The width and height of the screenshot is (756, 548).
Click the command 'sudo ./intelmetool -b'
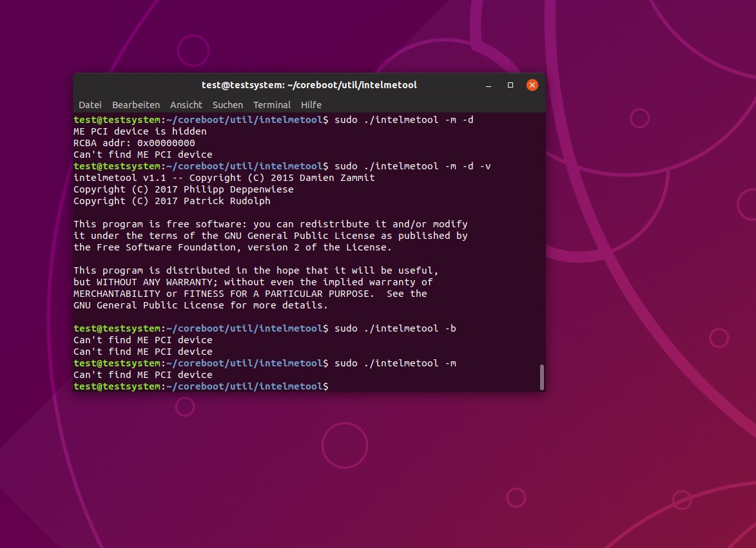point(395,328)
